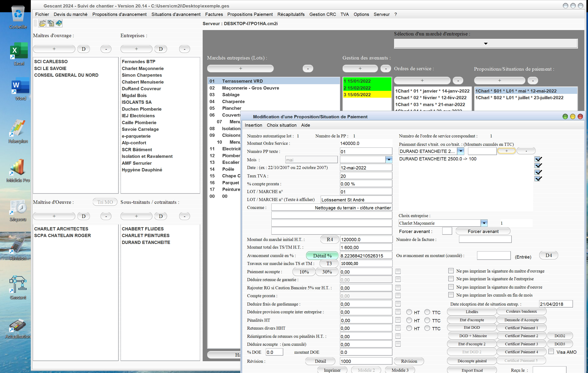Click the Date réception field showing 21/04/2018
The height and width of the screenshot is (373, 588).
pyautogui.click(x=556, y=304)
